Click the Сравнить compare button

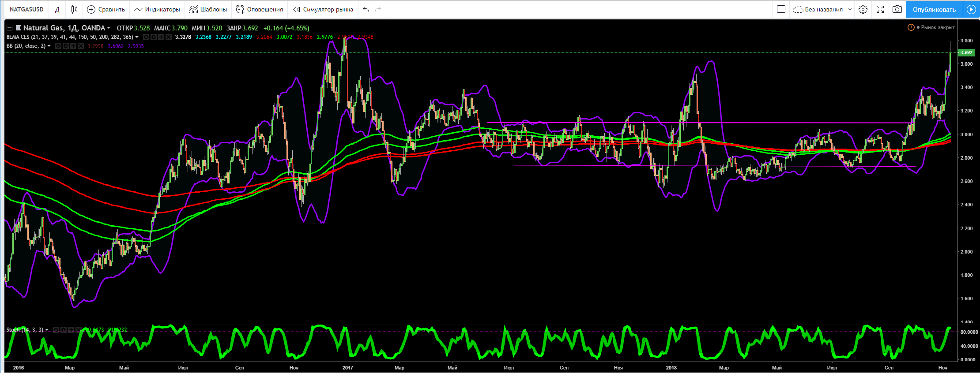click(106, 9)
